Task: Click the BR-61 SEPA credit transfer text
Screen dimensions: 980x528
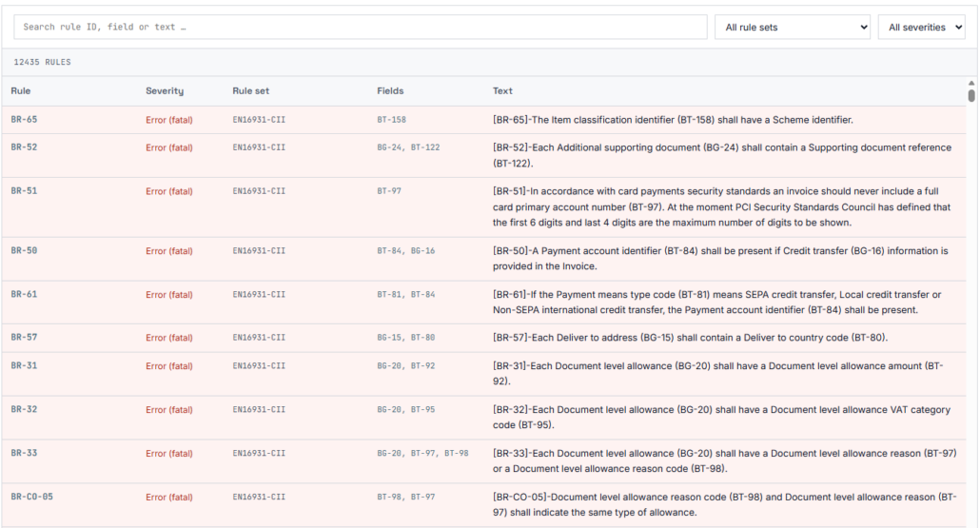Action: click(716, 302)
